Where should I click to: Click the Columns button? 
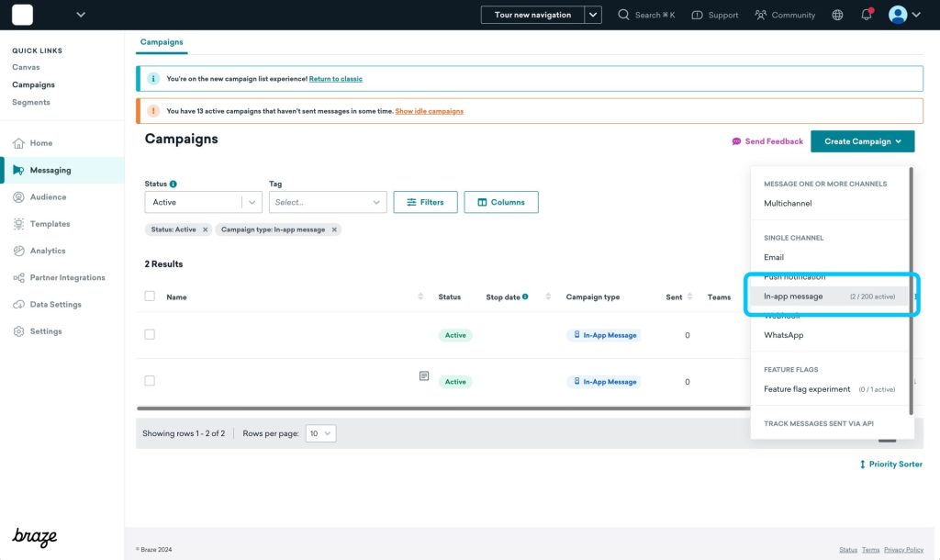click(x=501, y=202)
